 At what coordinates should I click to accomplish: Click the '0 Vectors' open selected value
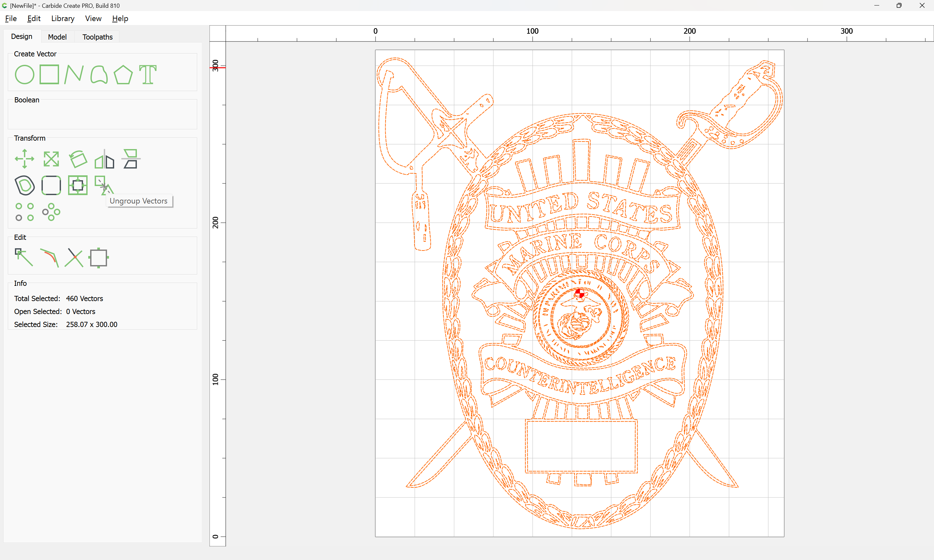click(x=81, y=311)
